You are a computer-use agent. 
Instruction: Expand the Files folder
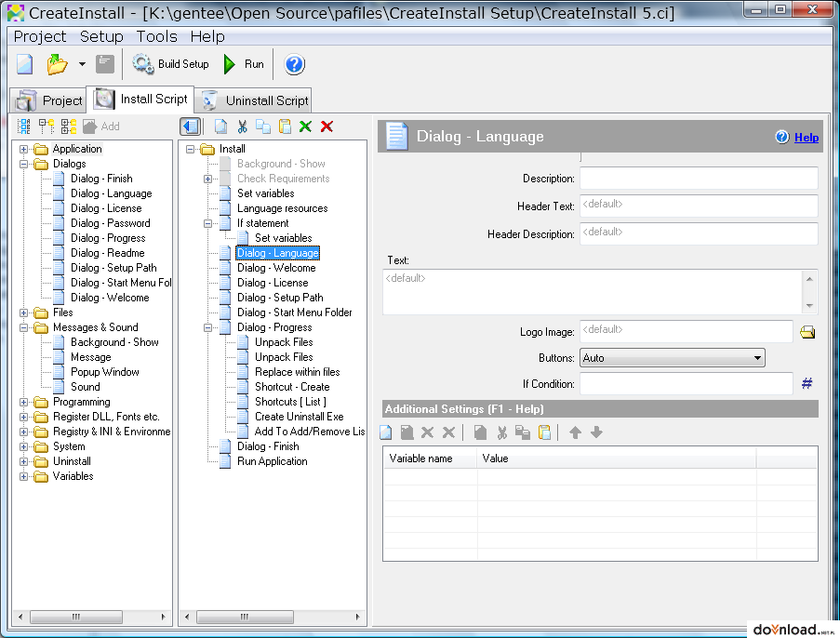(23, 312)
